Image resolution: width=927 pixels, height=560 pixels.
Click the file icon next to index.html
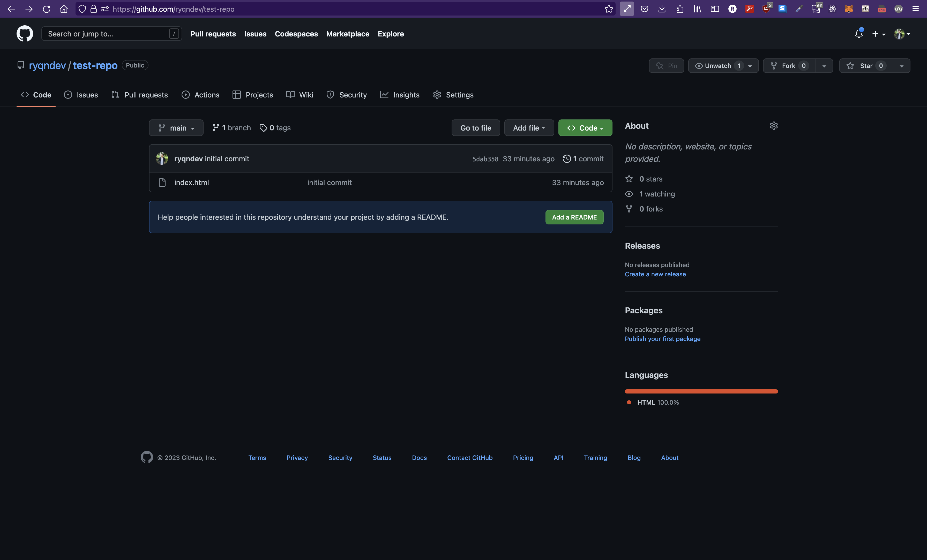(162, 183)
